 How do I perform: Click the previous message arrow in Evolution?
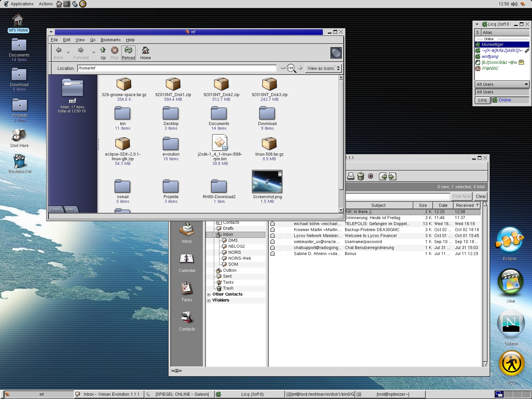[383, 176]
